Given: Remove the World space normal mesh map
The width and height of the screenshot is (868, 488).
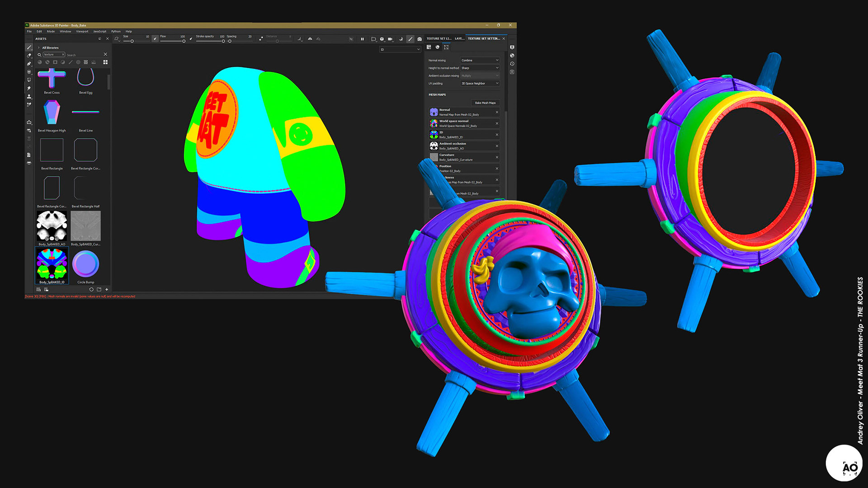Looking at the screenshot, I should (497, 123).
